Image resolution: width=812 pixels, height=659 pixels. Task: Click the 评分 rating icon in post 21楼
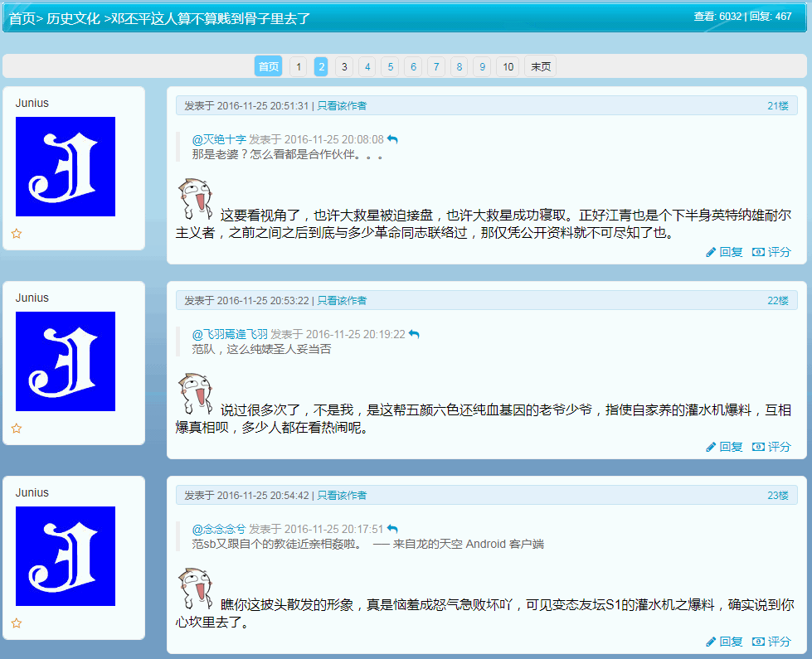[x=758, y=252]
